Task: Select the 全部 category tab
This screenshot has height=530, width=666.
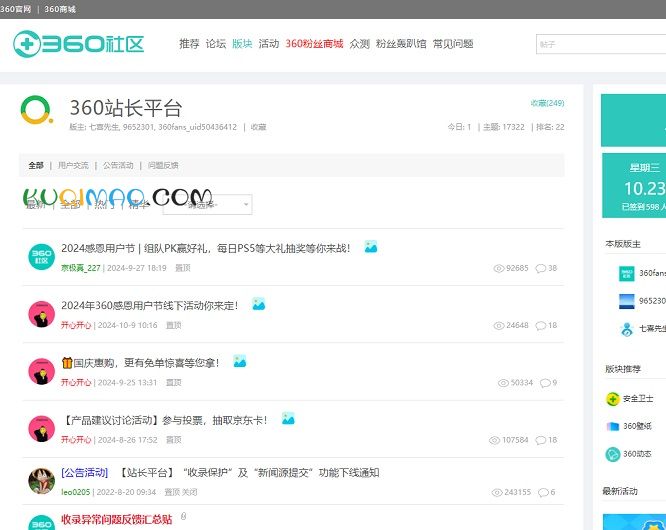Action: point(36,165)
